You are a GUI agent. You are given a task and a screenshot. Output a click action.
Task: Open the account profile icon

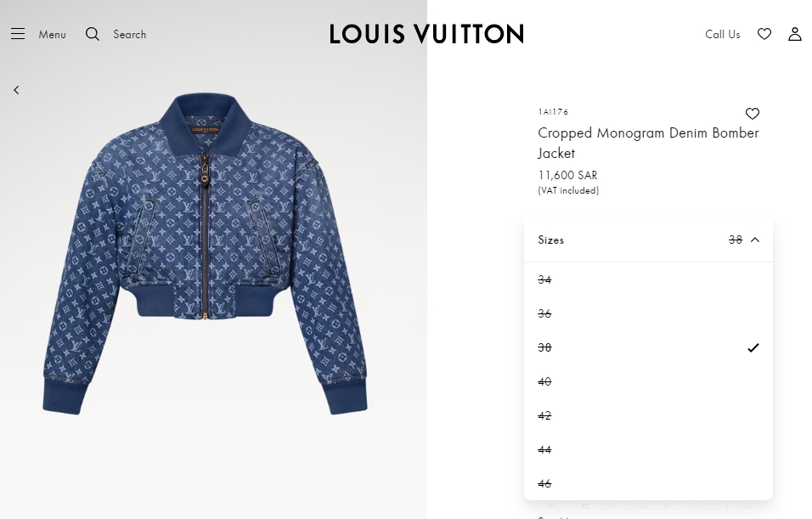(x=794, y=34)
